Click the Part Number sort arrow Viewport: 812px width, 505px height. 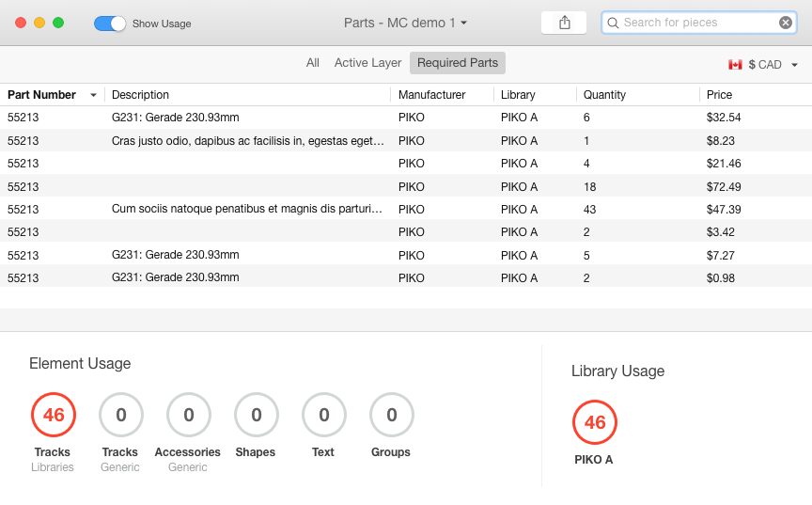(x=93, y=95)
